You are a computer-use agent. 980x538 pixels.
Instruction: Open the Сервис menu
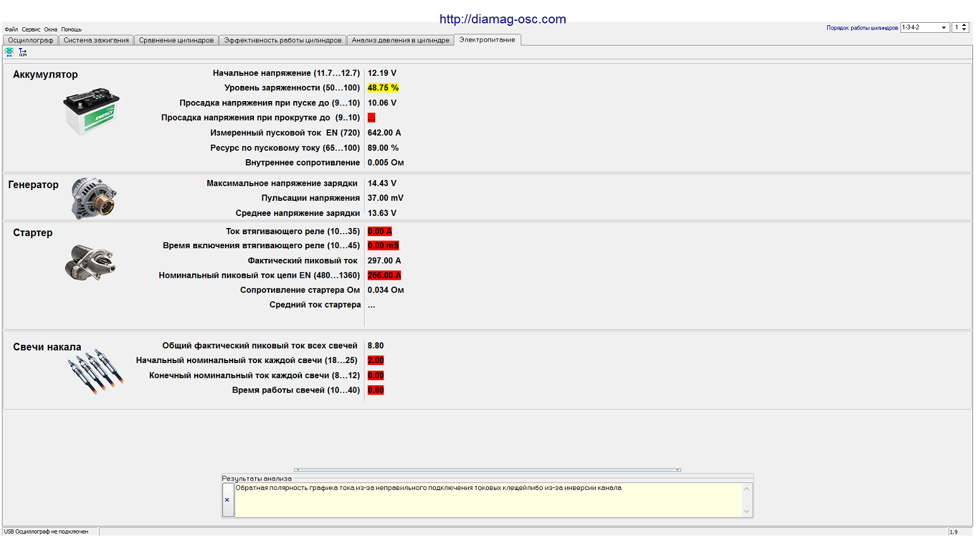click(x=31, y=30)
